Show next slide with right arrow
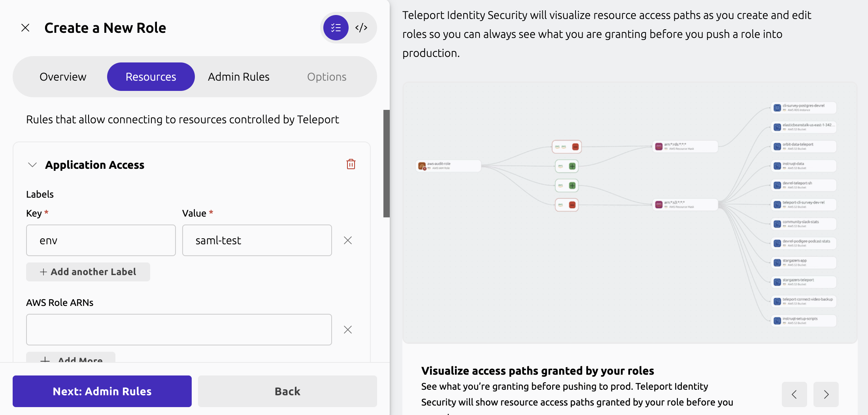This screenshot has width=868, height=415. pyautogui.click(x=826, y=394)
